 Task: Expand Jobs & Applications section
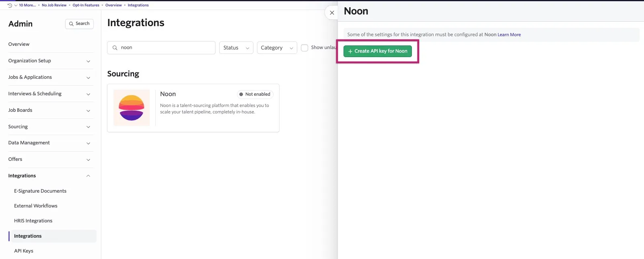point(51,77)
